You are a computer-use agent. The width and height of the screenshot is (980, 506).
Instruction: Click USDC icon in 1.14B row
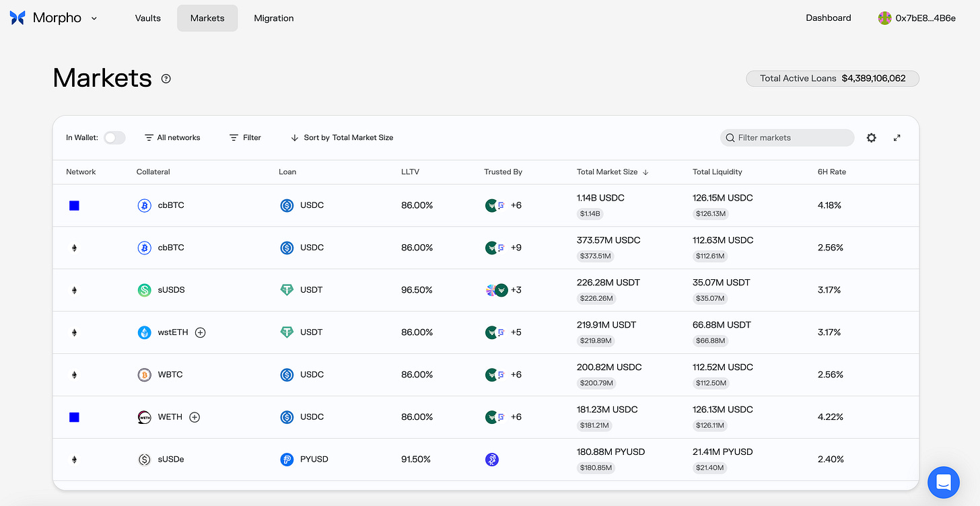[x=287, y=205]
